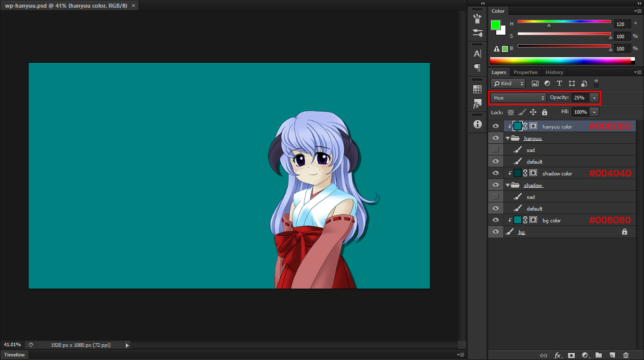The image size is (644, 360).
Task: Click the Link layers icon
Action: coord(544,355)
